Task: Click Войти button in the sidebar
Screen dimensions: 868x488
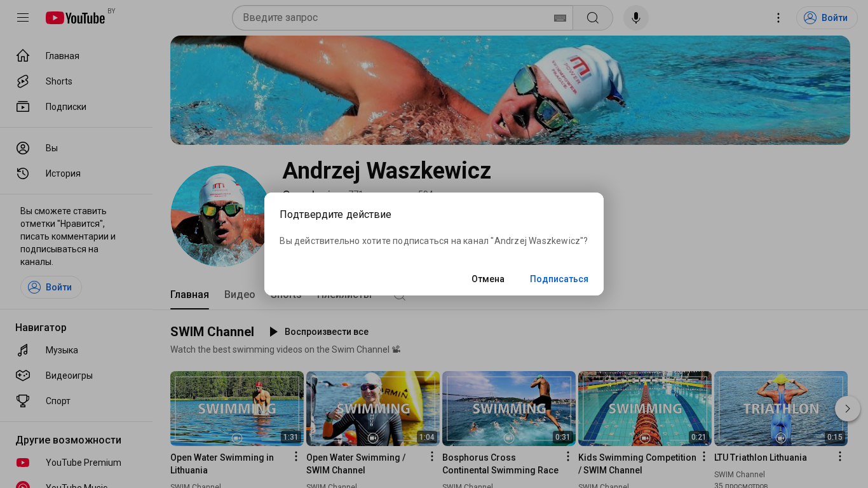Action: click(51, 287)
